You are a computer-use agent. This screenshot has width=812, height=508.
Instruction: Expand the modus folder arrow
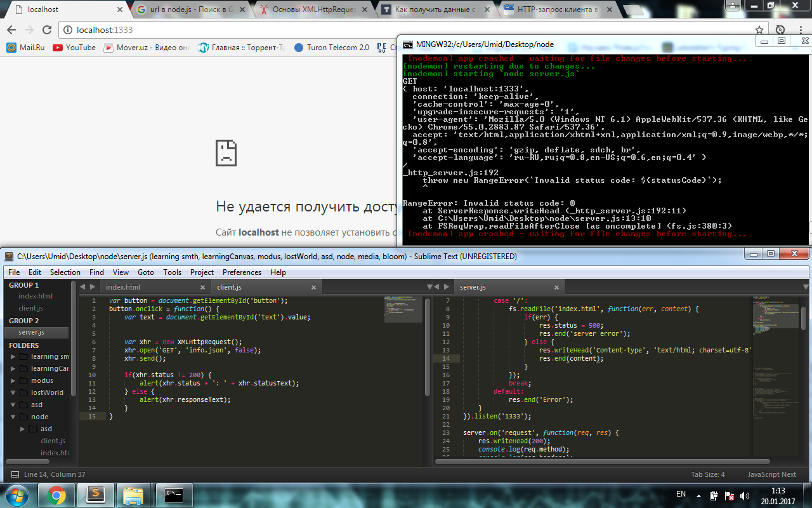pyautogui.click(x=13, y=381)
